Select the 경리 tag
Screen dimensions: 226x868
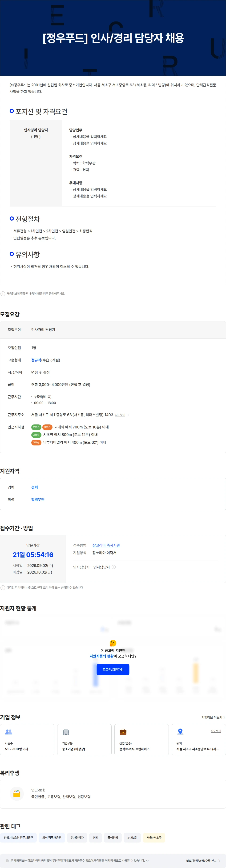point(96,838)
